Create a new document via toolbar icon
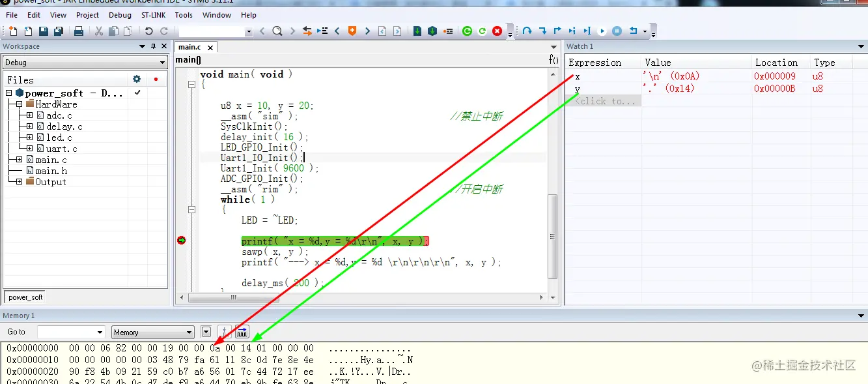This screenshot has height=384, width=868. (13, 31)
